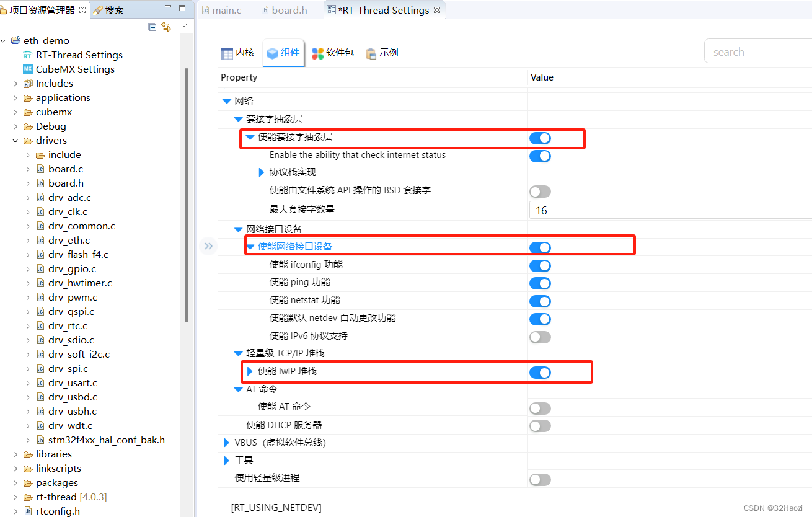The image size is (812, 517).
Task: Expand the 协议栈实现 node
Action: click(262, 172)
